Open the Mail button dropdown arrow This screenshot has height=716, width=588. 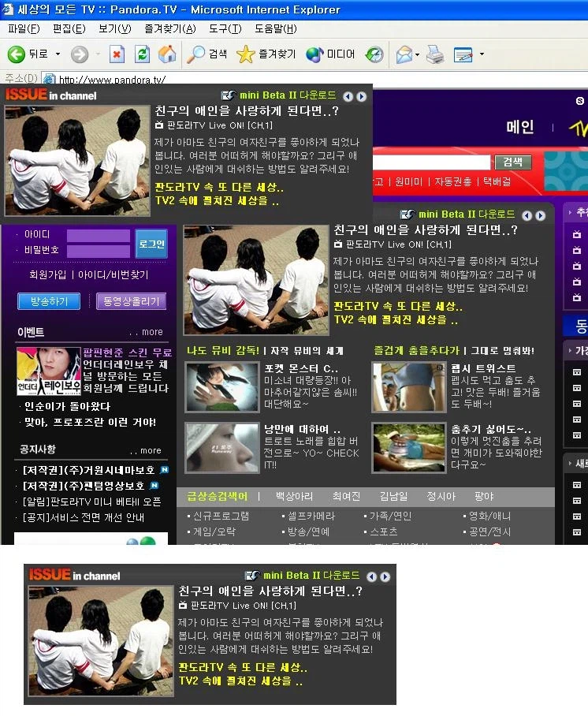[417, 54]
